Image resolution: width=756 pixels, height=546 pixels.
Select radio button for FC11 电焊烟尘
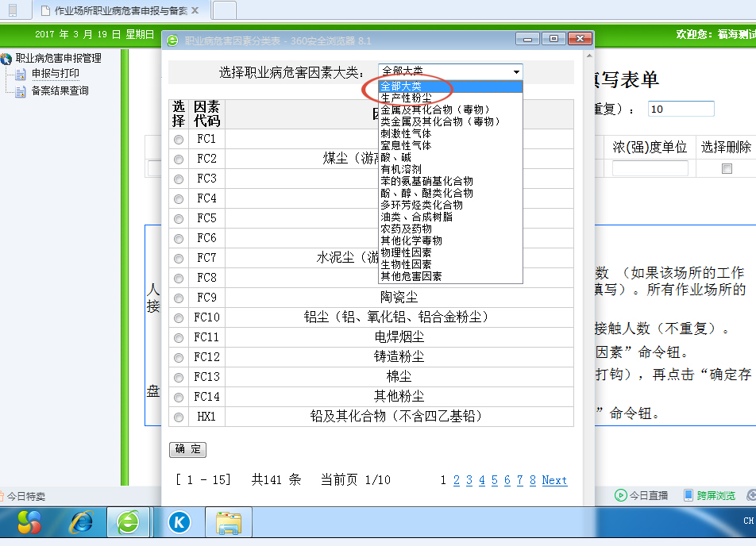point(179,338)
